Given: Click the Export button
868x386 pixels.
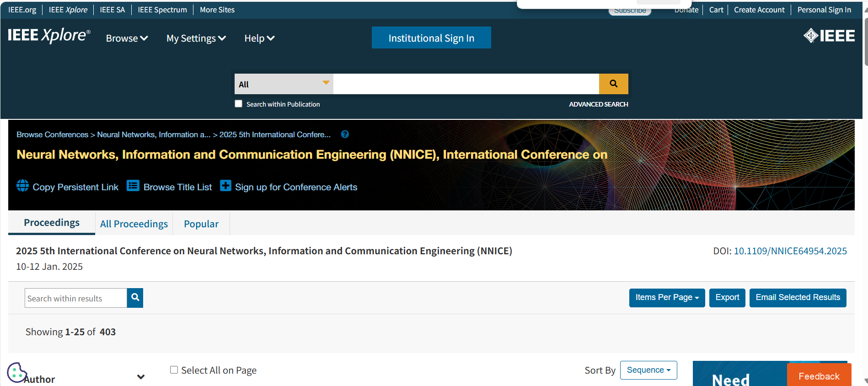Looking at the screenshot, I should (727, 298).
